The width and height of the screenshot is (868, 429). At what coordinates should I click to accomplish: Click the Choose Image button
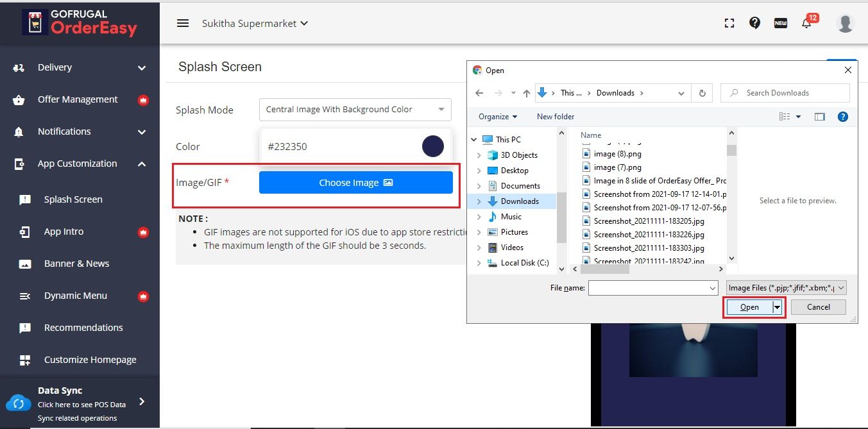[x=356, y=183]
